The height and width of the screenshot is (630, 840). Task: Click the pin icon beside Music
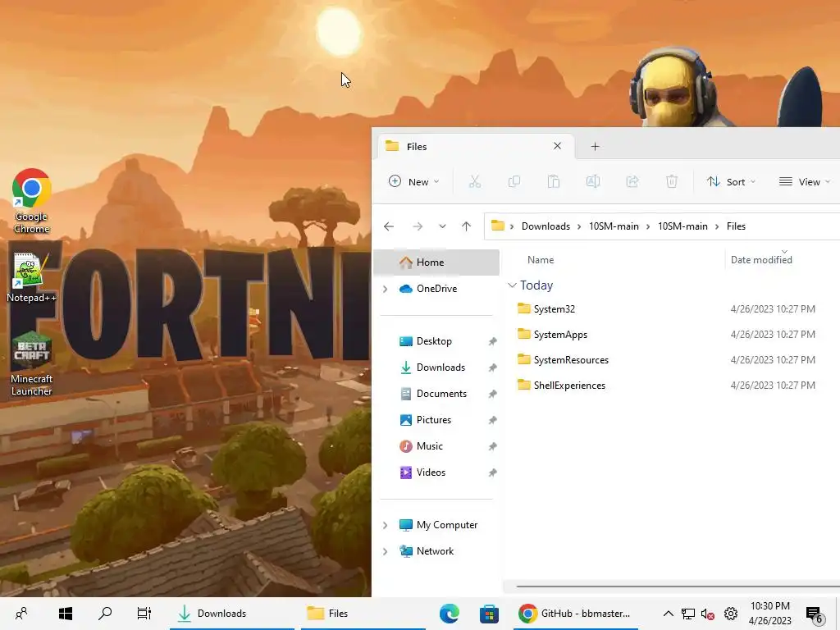pyautogui.click(x=492, y=446)
